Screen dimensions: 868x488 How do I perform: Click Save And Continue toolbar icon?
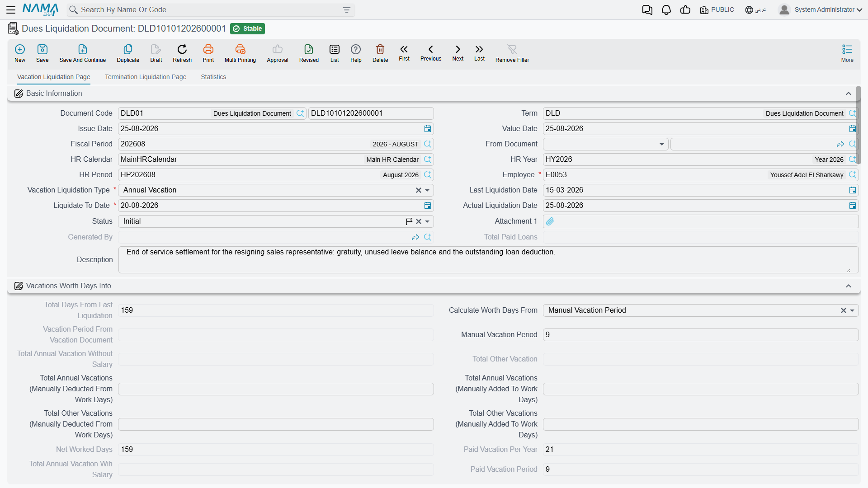point(83,53)
